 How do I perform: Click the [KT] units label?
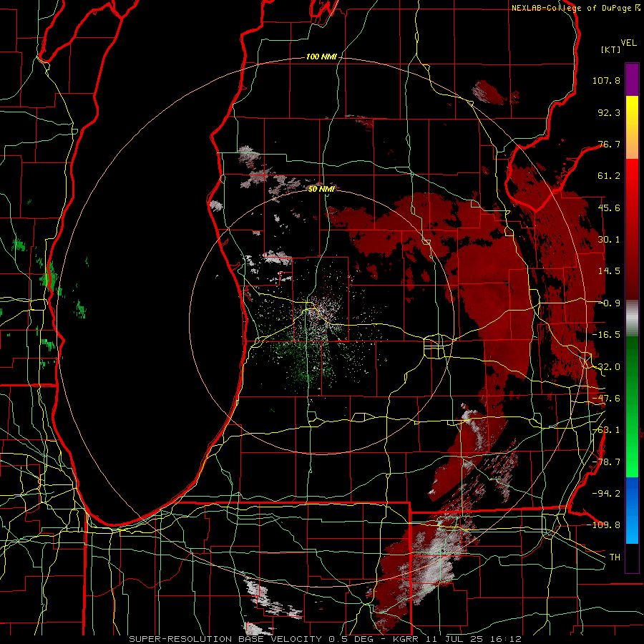click(611, 49)
